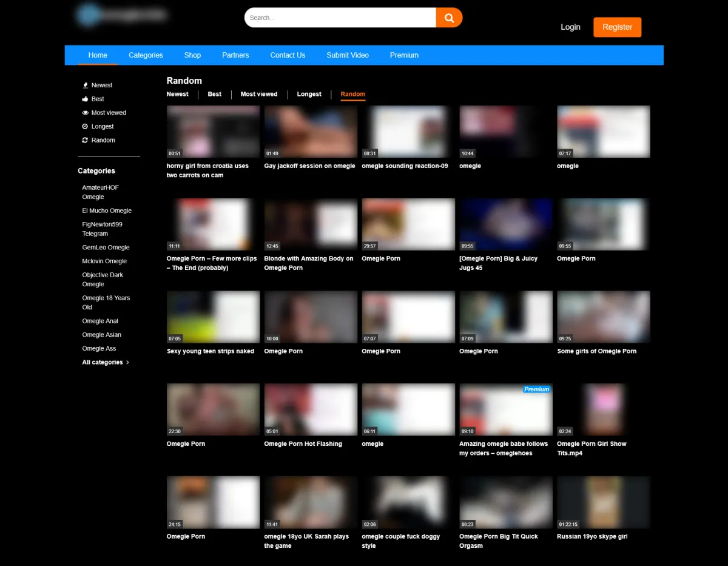Click Submit Video in the navigation bar

coord(348,55)
